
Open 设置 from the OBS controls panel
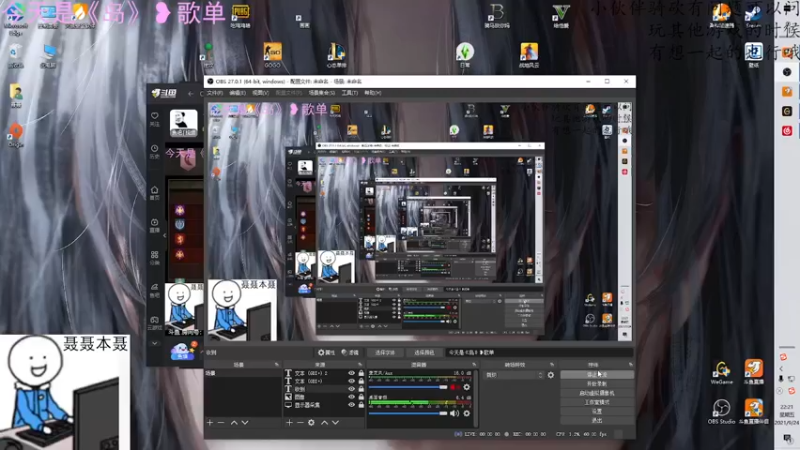coord(597,411)
